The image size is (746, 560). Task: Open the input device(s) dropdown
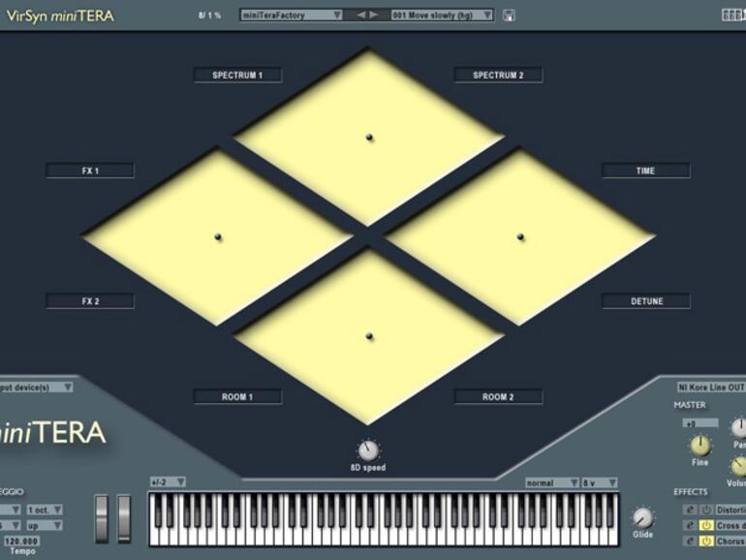tap(35, 388)
